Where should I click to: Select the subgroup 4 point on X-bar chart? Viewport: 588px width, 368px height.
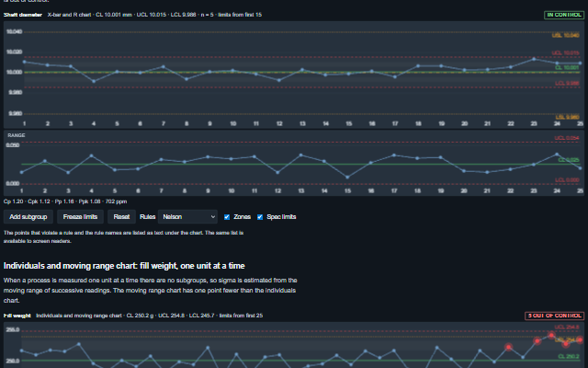(94, 81)
